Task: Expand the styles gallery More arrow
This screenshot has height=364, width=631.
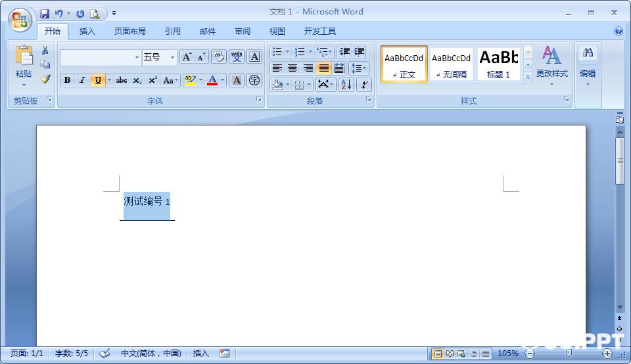Action: click(x=528, y=76)
